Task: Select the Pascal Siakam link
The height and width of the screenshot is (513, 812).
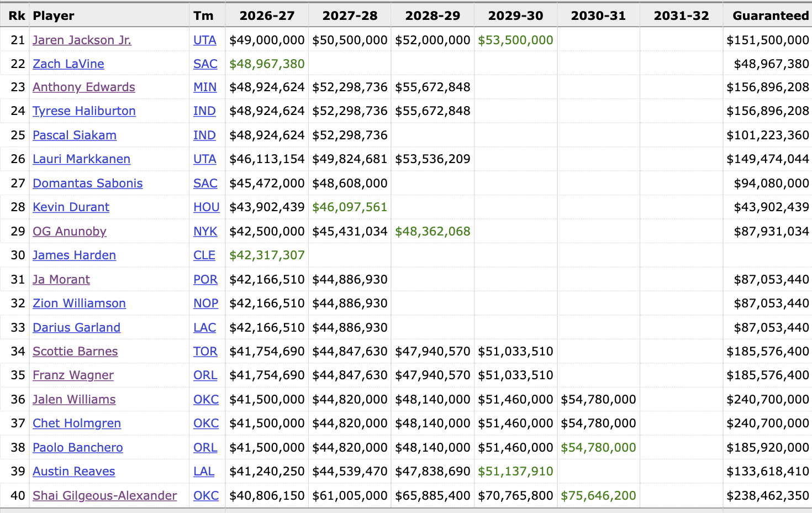Action: pos(75,135)
